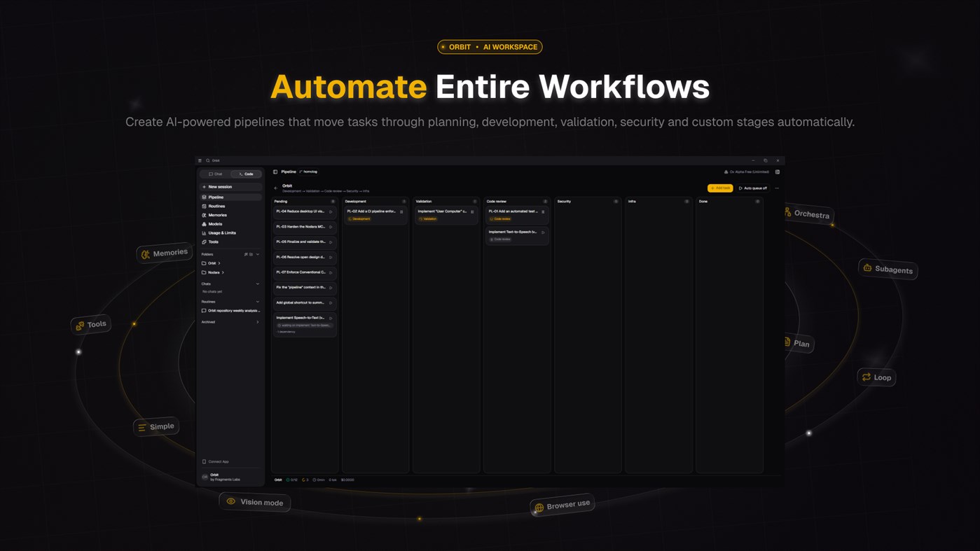Toggle the right panel layout icon
Screen dimensions: 980x551
(778, 172)
